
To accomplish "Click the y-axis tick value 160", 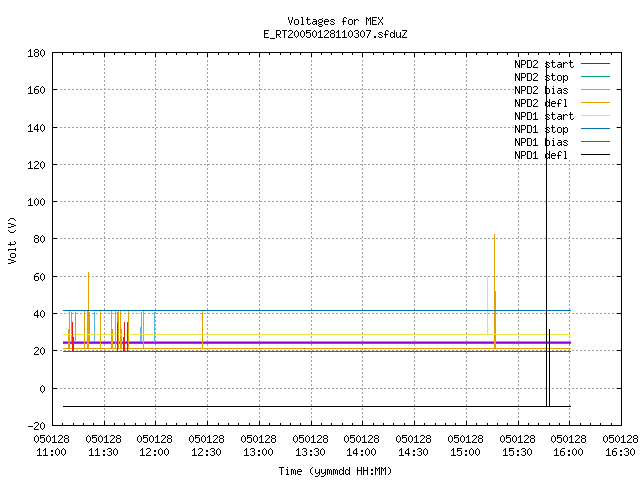I will pyautogui.click(x=36, y=90).
